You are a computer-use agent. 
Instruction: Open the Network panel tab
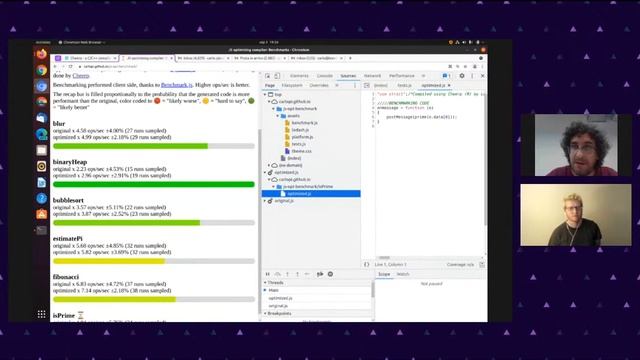tap(372, 76)
